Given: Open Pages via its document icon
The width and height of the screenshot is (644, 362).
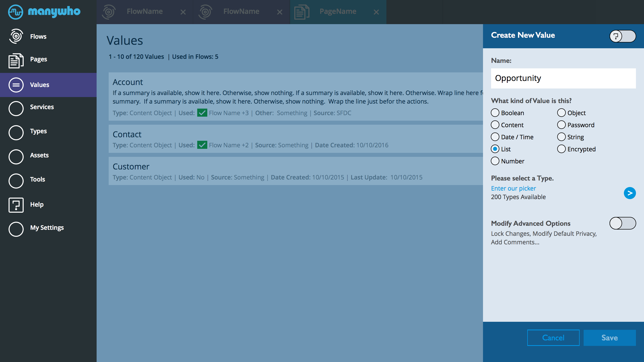Looking at the screenshot, I should pyautogui.click(x=16, y=60).
